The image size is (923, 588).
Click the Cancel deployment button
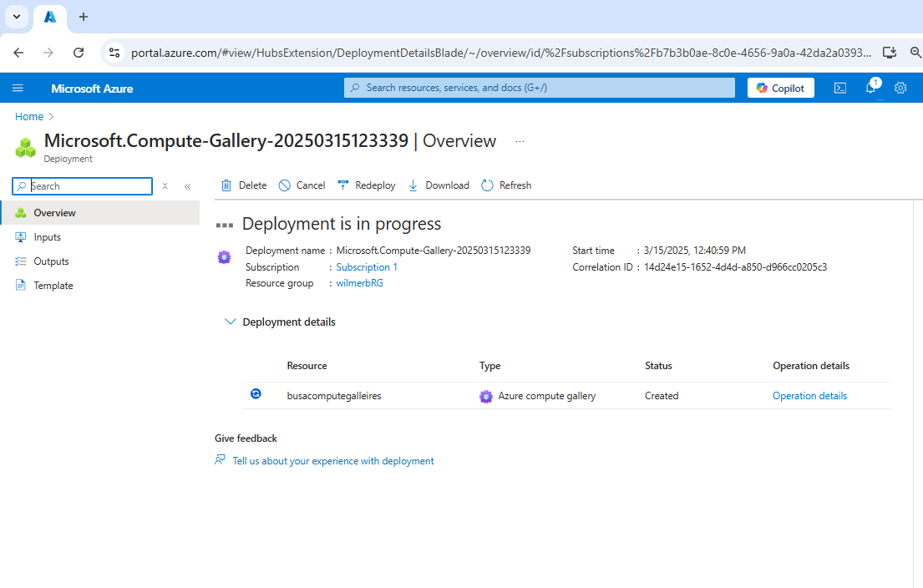pyautogui.click(x=302, y=185)
